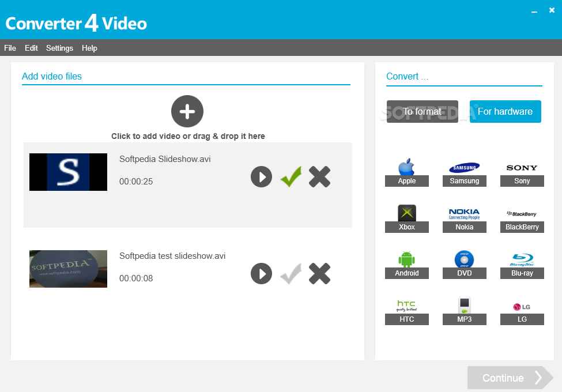Screen dimensions: 562x392
Task: Choose the MP3 player preset
Action: (464, 311)
